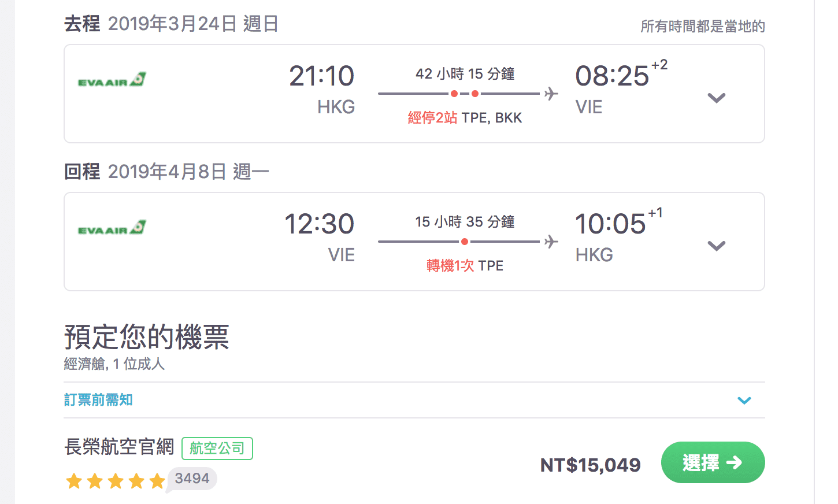Click the airplane icon on return route line
The width and height of the screenshot is (838, 504).
click(551, 242)
